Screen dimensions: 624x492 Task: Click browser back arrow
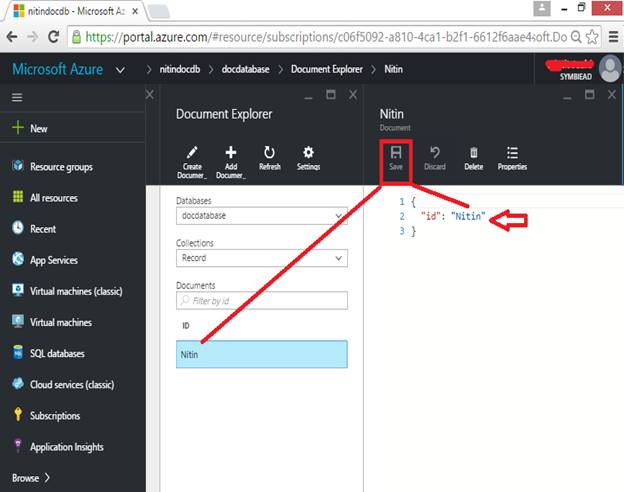[12, 37]
